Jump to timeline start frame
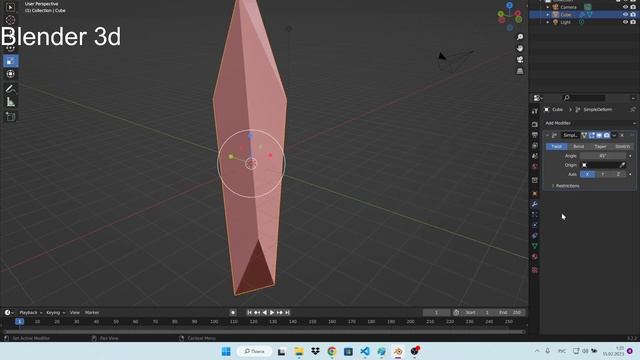Image resolution: width=640 pixels, height=360 pixels. 249,313
